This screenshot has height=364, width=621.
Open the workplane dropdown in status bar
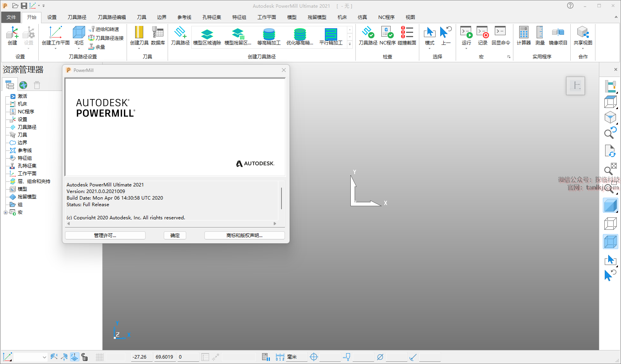(44, 357)
